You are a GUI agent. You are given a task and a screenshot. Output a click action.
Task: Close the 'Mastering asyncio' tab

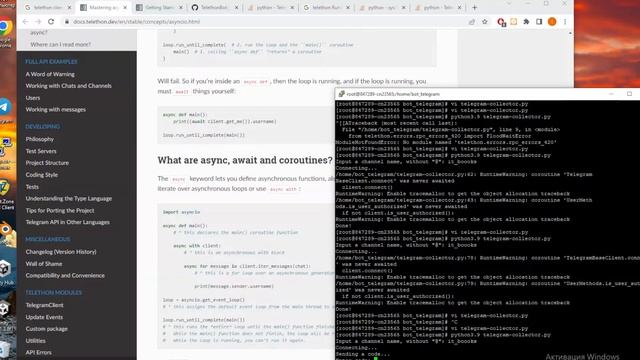point(125,8)
